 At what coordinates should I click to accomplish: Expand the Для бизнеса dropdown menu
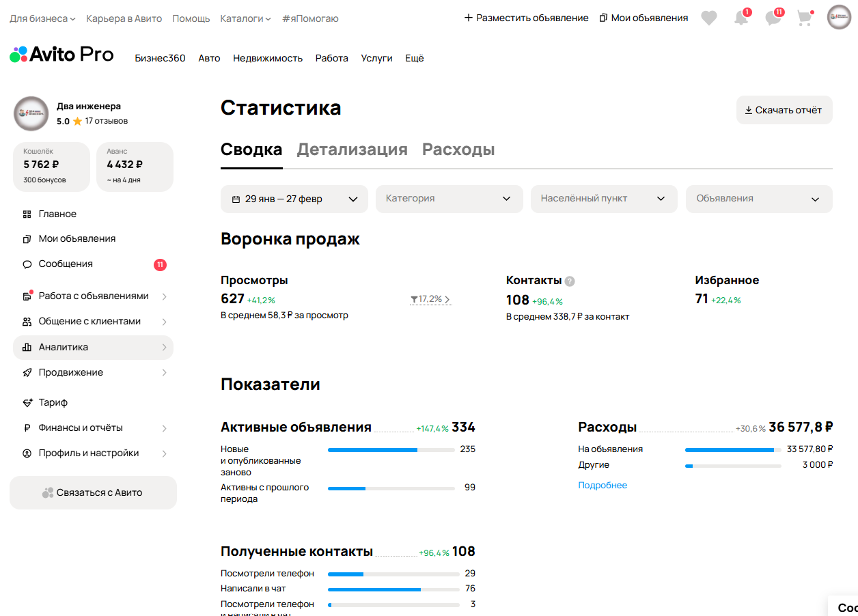coord(42,18)
